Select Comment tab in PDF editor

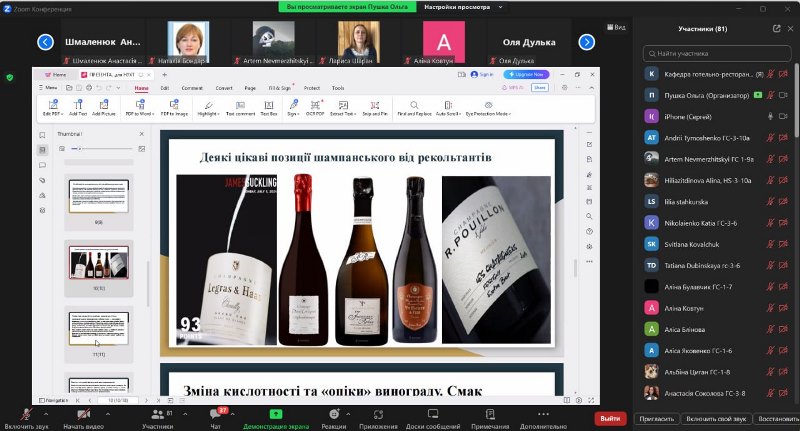(x=192, y=88)
